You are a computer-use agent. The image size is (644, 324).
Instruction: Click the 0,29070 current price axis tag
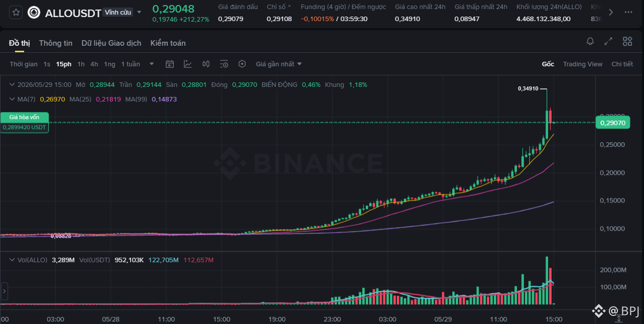point(612,123)
